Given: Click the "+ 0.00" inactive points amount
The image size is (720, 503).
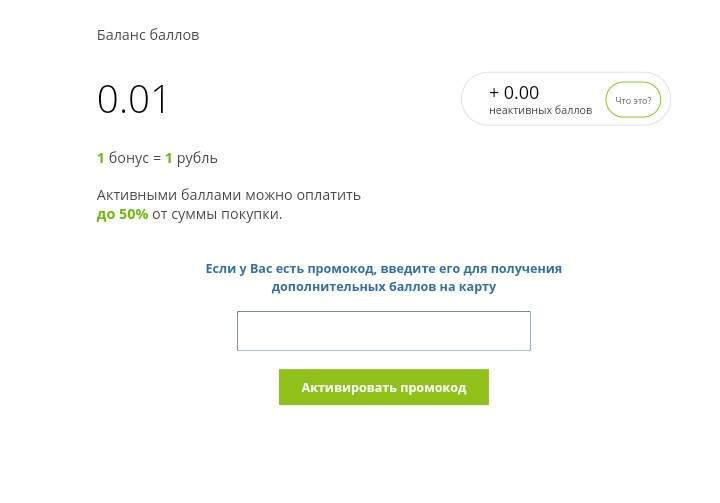Looking at the screenshot, I should point(514,93).
